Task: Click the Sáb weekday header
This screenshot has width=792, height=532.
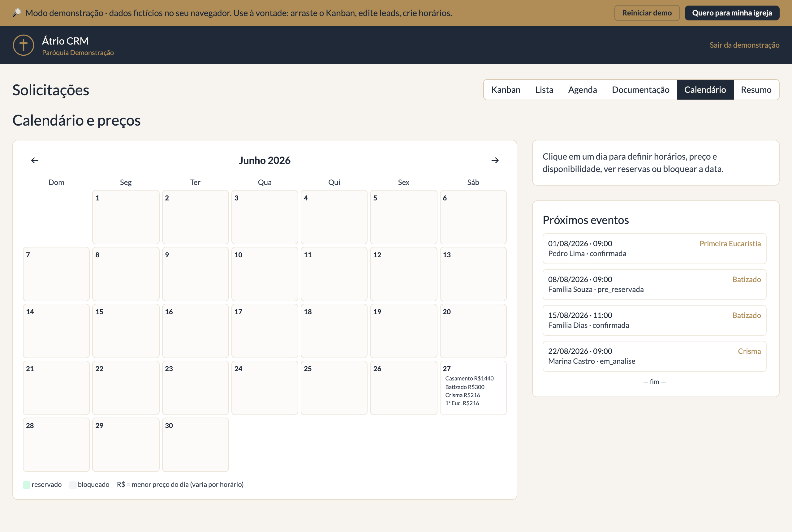Action: 473,182
